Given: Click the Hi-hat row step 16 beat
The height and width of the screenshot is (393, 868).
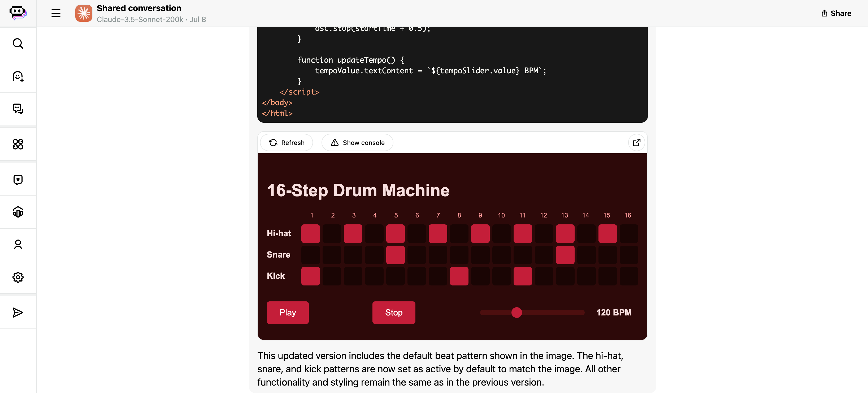Looking at the screenshot, I should [x=628, y=233].
